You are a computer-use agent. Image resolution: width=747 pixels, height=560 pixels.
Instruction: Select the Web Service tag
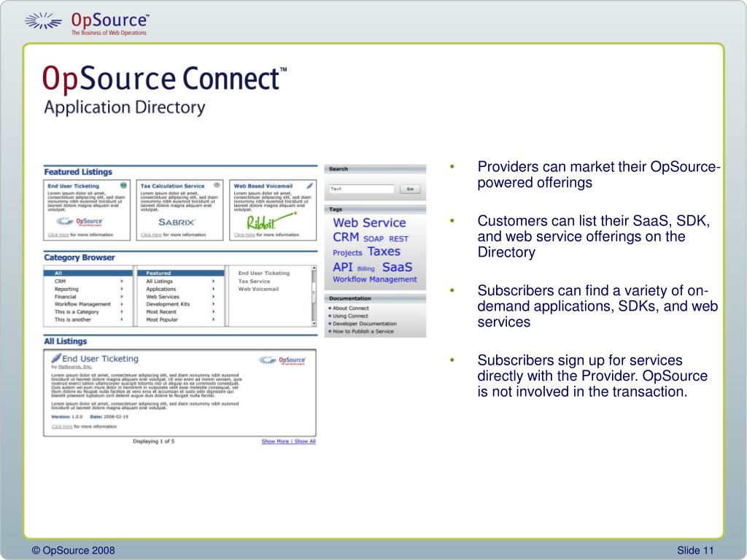coord(369,222)
